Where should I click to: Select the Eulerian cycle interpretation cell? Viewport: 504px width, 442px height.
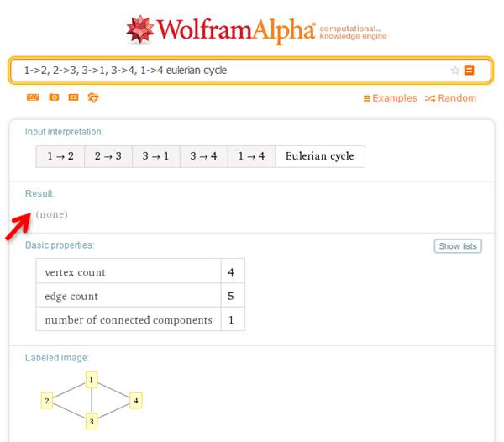coord(320,156)
